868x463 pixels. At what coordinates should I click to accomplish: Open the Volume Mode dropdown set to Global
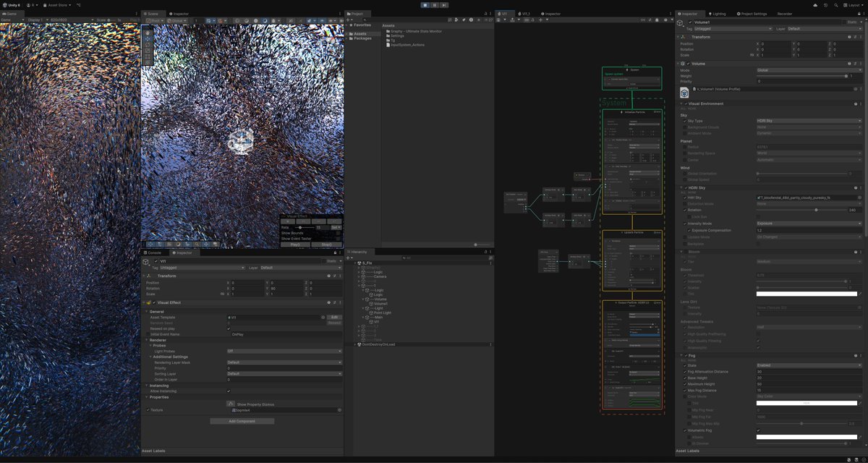pyautogui.click(x=809, y=70)
